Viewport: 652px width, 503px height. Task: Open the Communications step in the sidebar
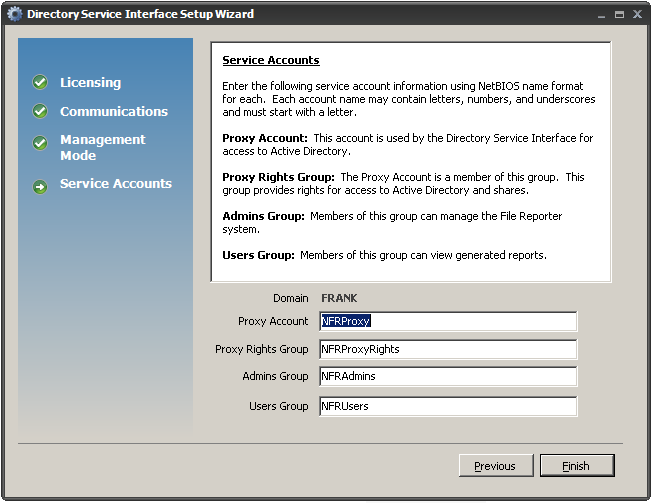click(113, 112)
